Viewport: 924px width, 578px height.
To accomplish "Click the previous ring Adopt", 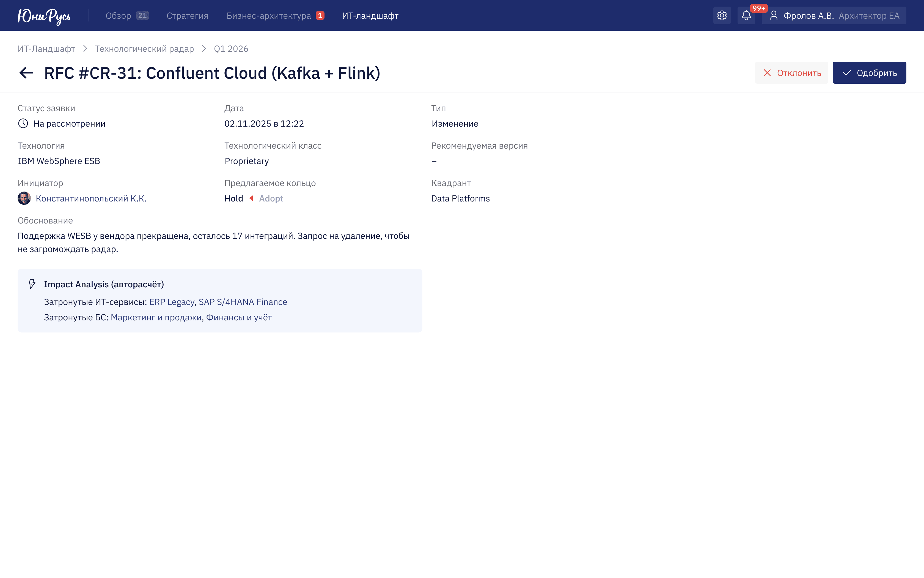I will (271, 198).
